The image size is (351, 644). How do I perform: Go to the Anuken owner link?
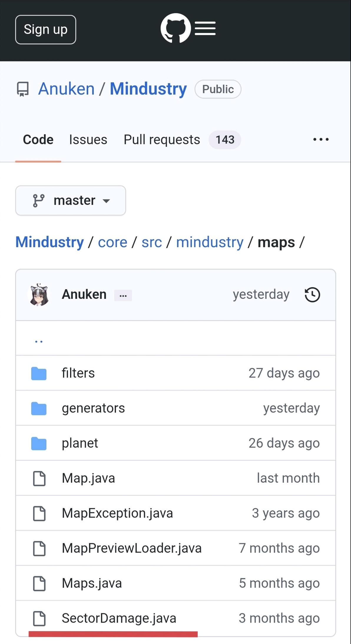(x=66, y=89)
